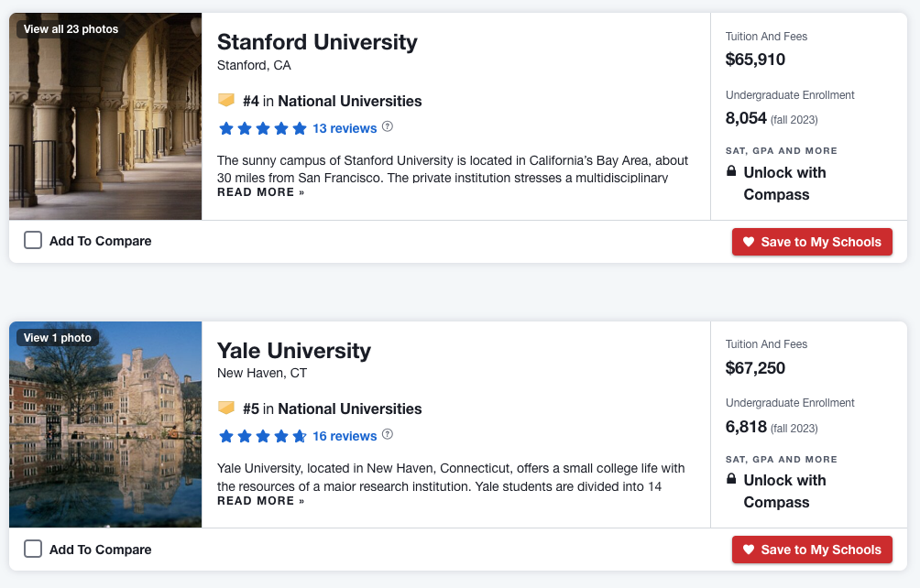
Task: Select the 6,818 enrollment figure
Action: click(746, 426)
